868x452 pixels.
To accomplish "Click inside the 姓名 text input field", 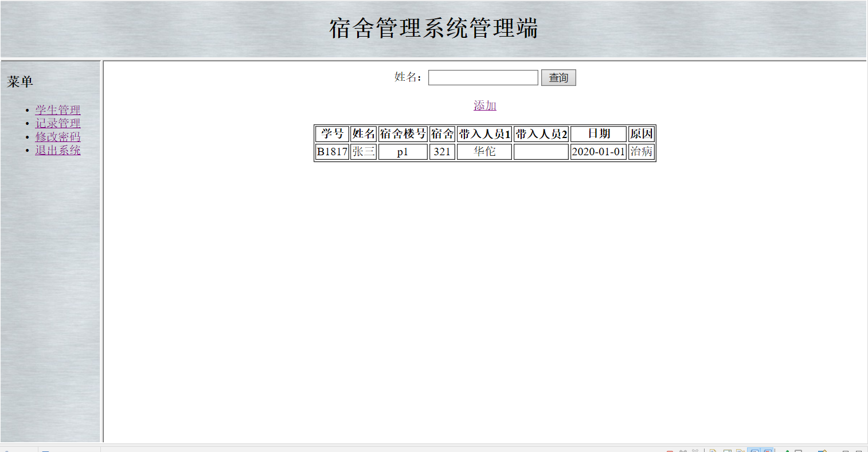I will tap(483, 77).
